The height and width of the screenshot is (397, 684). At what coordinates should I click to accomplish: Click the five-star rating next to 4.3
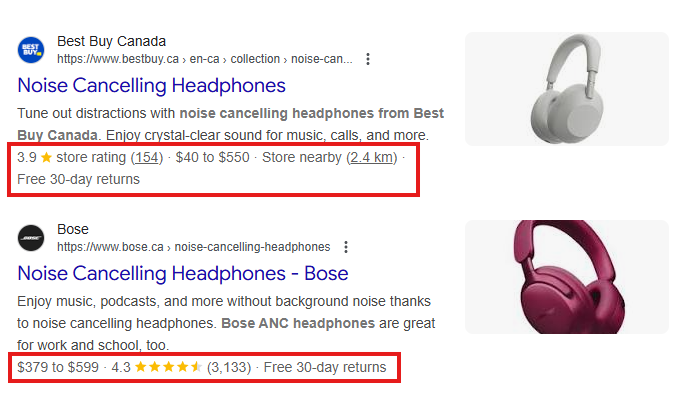click(x=168, y=367)
